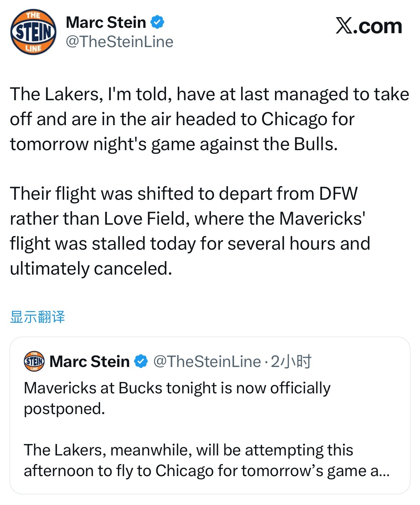
Task: Click Marc Stein's name in the quoted tweet
Action: [x=89, y=361]
